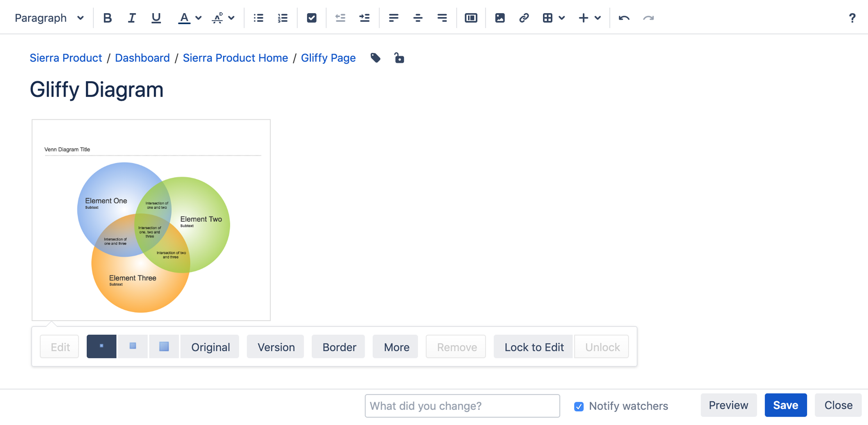Click the Unlock button
The image size is (868, 425).
[x=602, y=347]
